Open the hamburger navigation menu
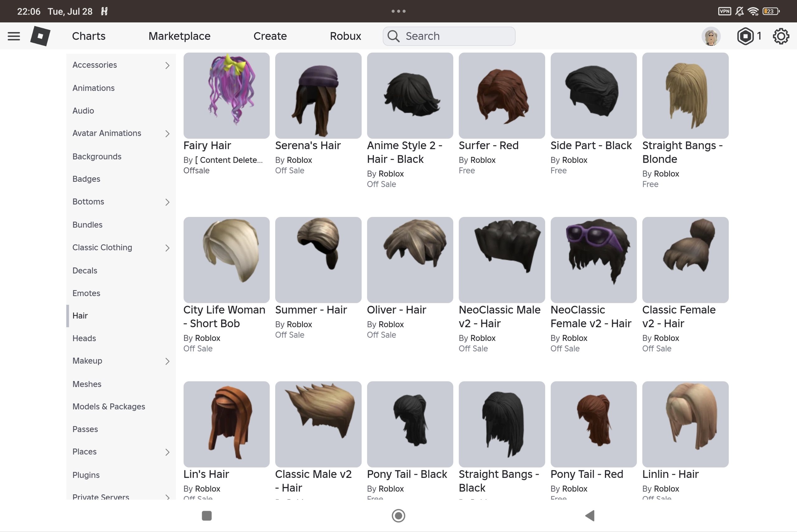The height and width of the screenshot is (532, 797). click(14, 36)
